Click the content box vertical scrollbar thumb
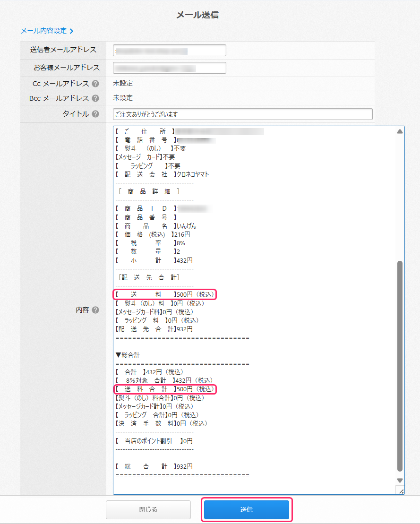 pos(400,364)
